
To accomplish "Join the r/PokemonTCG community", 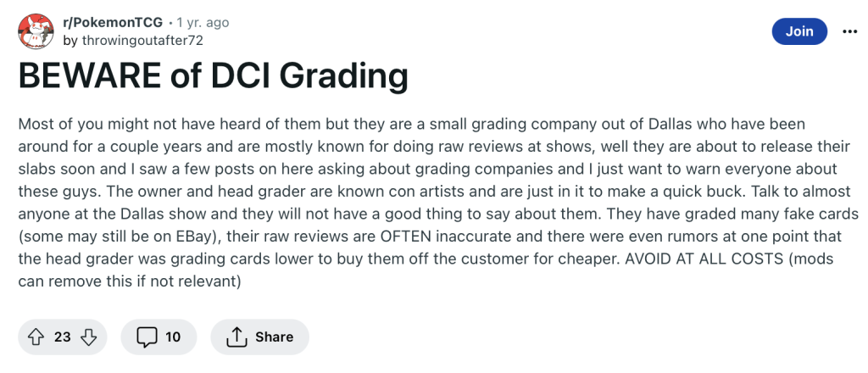I will [799, 31].
